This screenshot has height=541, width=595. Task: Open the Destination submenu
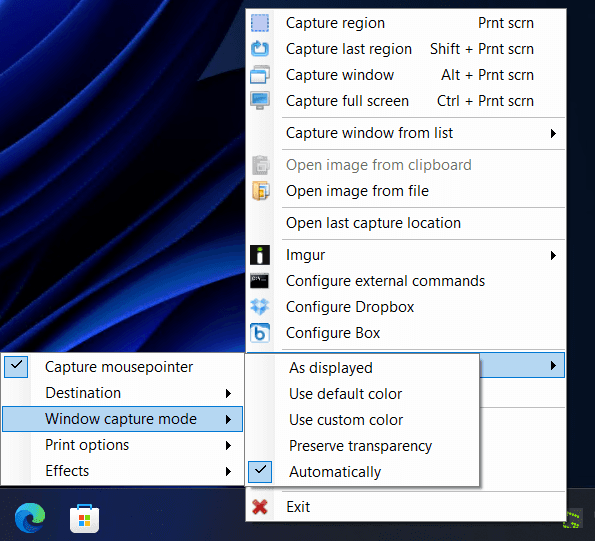click(x=123, y=393)
